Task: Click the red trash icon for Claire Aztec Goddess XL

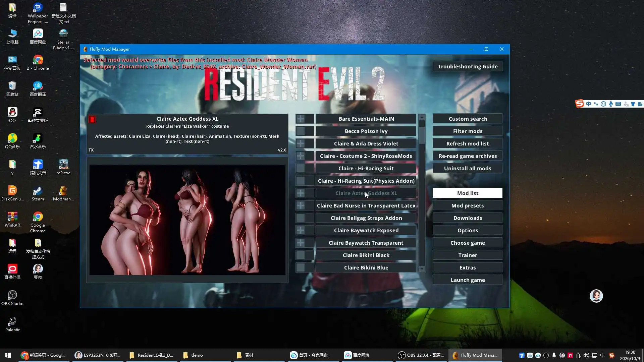Action: (92, 119)
